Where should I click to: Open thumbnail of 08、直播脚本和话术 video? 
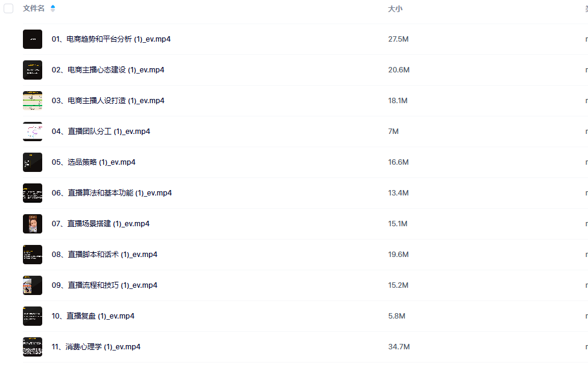pyautogui.click(x=33, y=255)
